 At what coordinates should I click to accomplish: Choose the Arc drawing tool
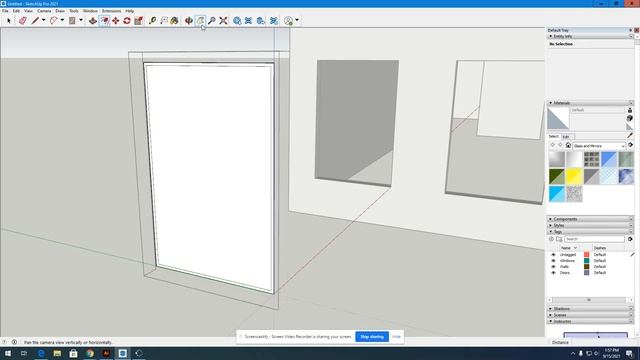pos(53,20)
